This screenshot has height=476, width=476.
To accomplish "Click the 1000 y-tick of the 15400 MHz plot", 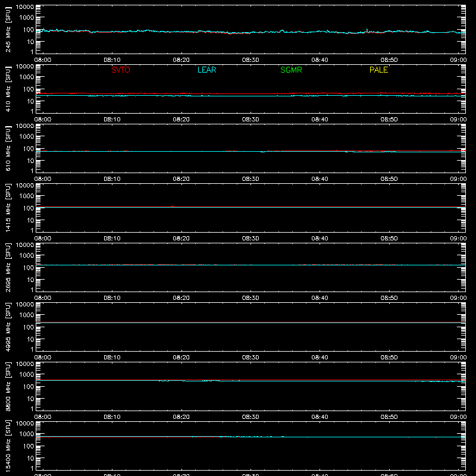I will click(27, 434).
